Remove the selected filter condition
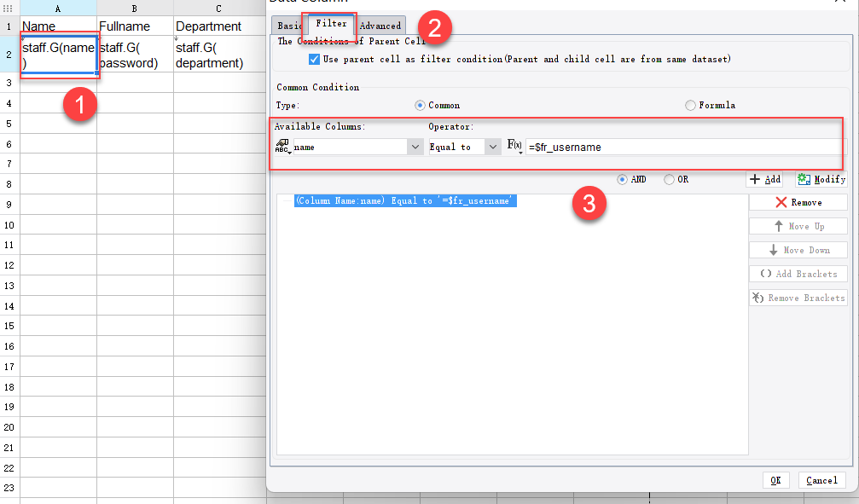This screenshot has height=504, width=859. coord(798,201)
